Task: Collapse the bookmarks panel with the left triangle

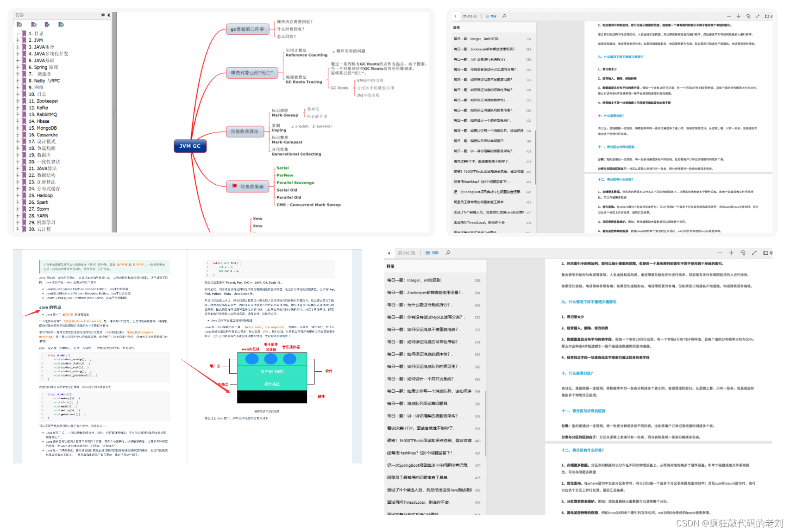Action: pos(108,15)
